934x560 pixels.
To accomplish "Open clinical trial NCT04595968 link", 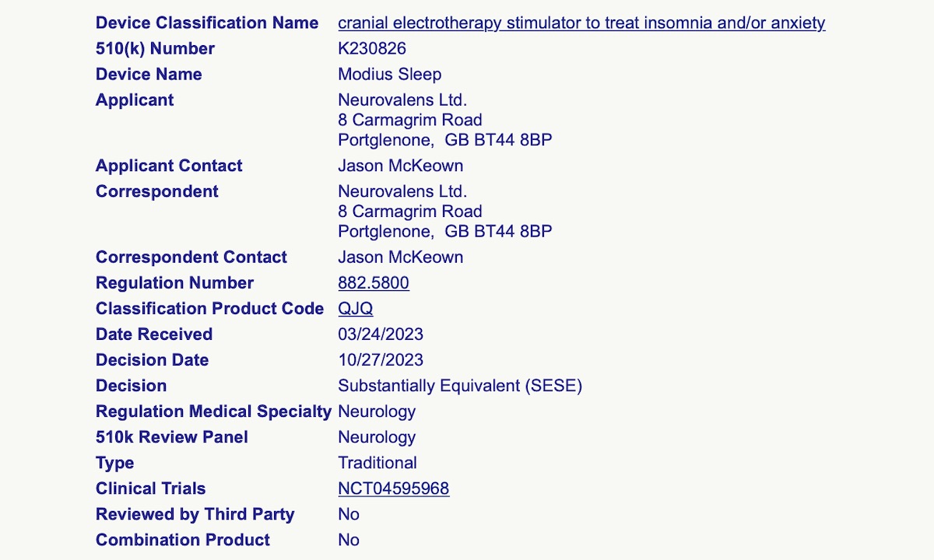I will coord(393,488).
